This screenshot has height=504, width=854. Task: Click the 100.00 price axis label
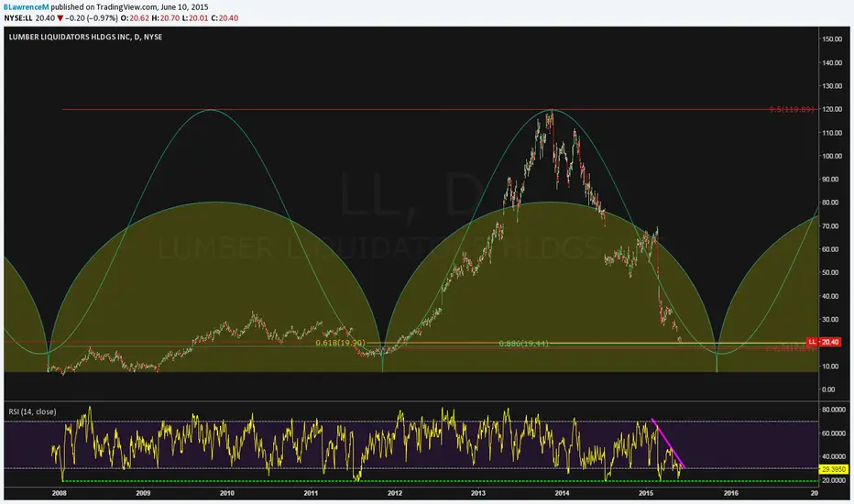[x=833, y=156]
